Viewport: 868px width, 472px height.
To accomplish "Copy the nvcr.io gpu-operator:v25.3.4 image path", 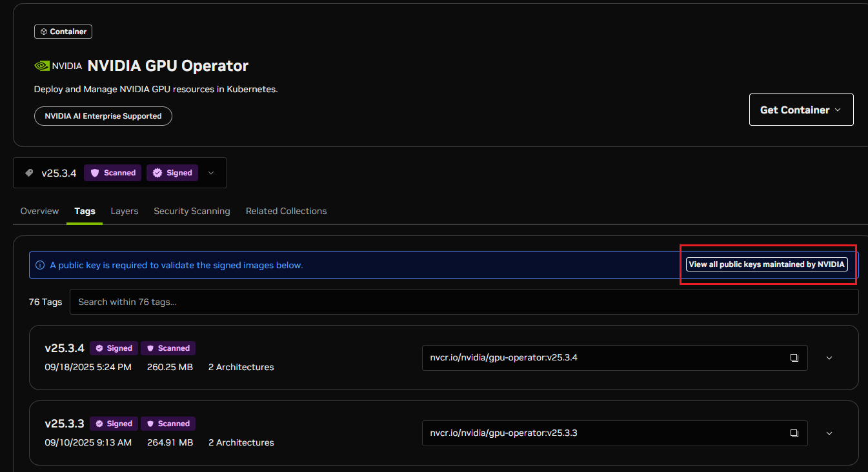I will [x=794, y=358].
